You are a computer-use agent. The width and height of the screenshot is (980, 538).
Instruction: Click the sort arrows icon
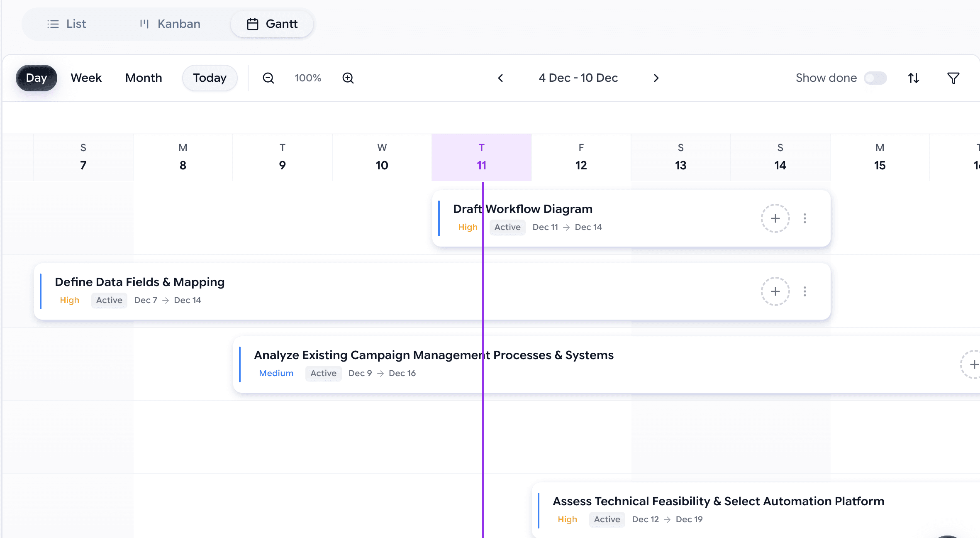point(913,78)
